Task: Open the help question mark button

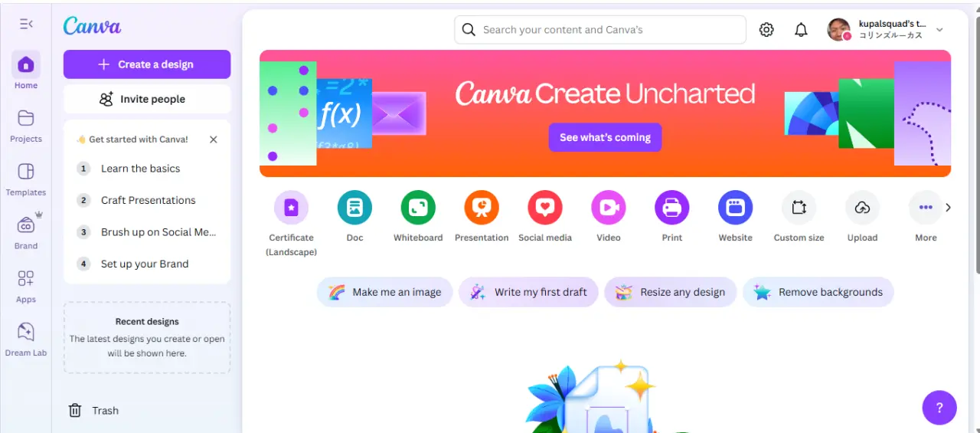Action: click(939, 408)
